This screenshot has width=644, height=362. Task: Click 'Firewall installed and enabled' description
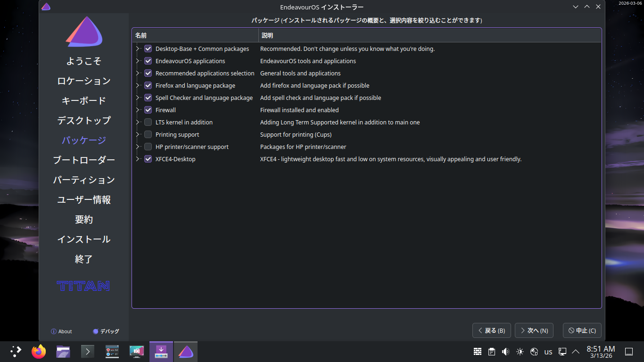[x=299, y=110]
